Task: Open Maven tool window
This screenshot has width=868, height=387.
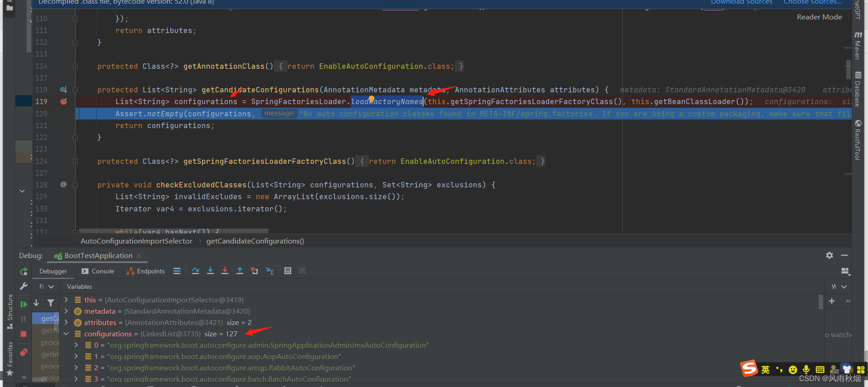Action: 858,46
